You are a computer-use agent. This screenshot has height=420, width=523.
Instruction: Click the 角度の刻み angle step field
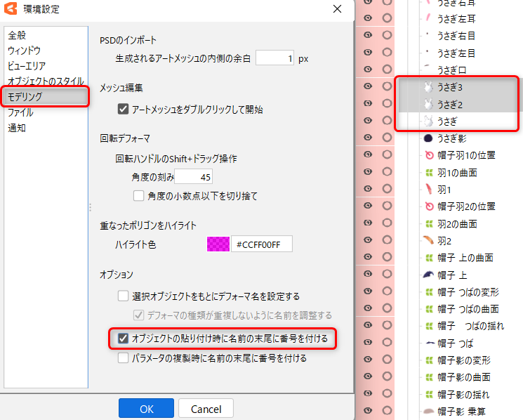click(193, 177)
